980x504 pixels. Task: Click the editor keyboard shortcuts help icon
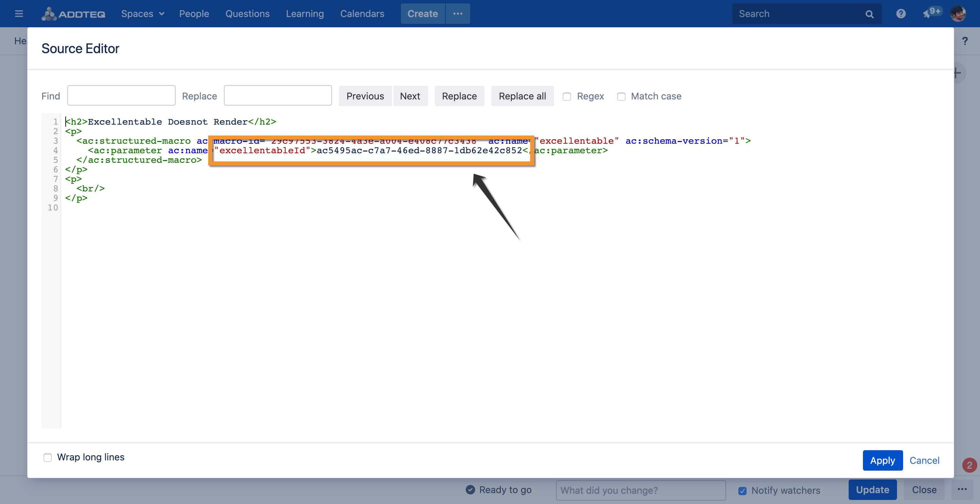[x=965, y=41]
